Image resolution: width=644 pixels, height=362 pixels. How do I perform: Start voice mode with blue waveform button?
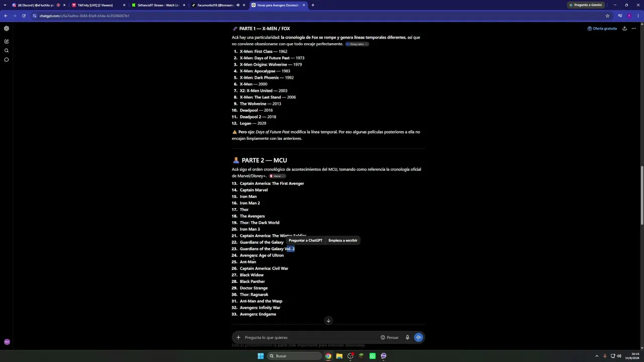[419, 337]
